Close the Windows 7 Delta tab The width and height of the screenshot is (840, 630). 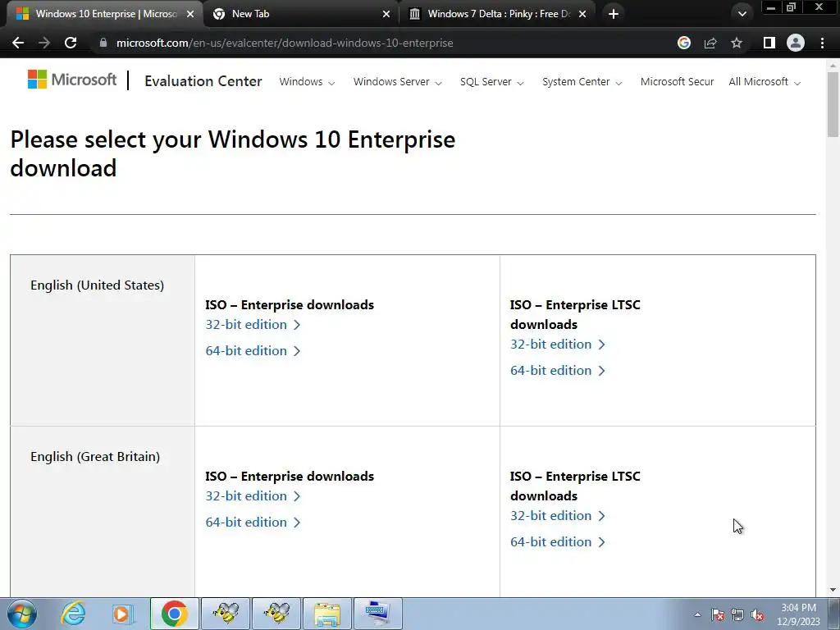582,14
